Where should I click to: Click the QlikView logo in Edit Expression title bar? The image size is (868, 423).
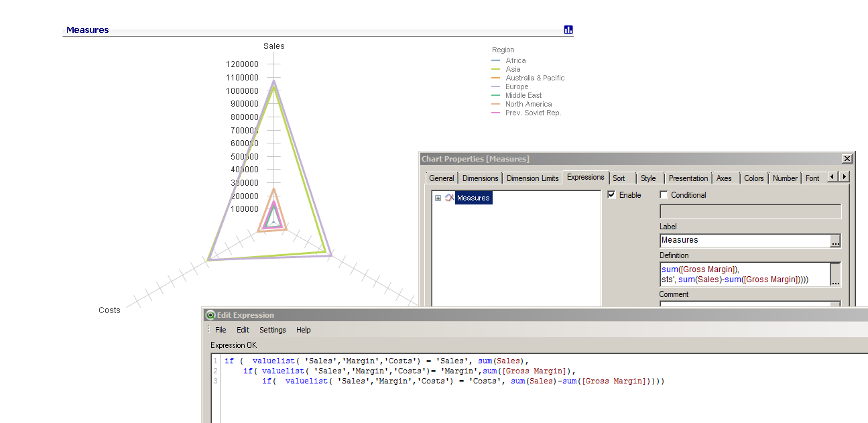coord(210,315)
